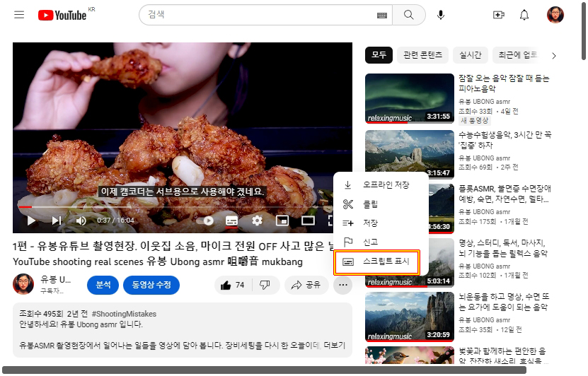Screen dimensions: 588x376
Task: Open the cherry blossom bird thumbnail
Action: [410, 355]
